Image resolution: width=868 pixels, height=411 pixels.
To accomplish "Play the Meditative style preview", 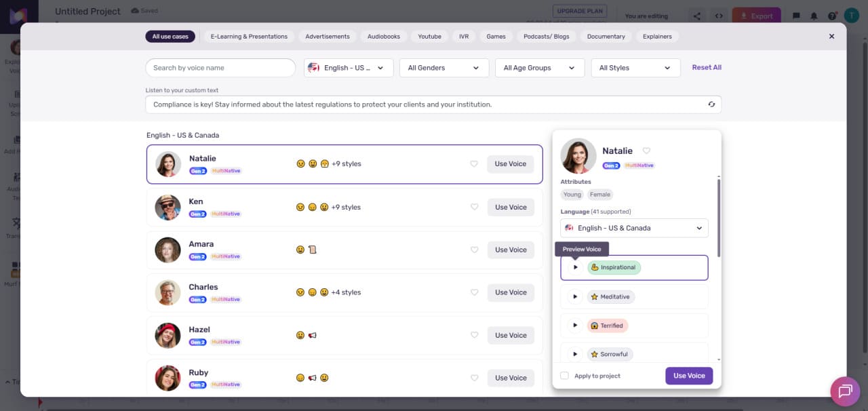I will 575,296.
